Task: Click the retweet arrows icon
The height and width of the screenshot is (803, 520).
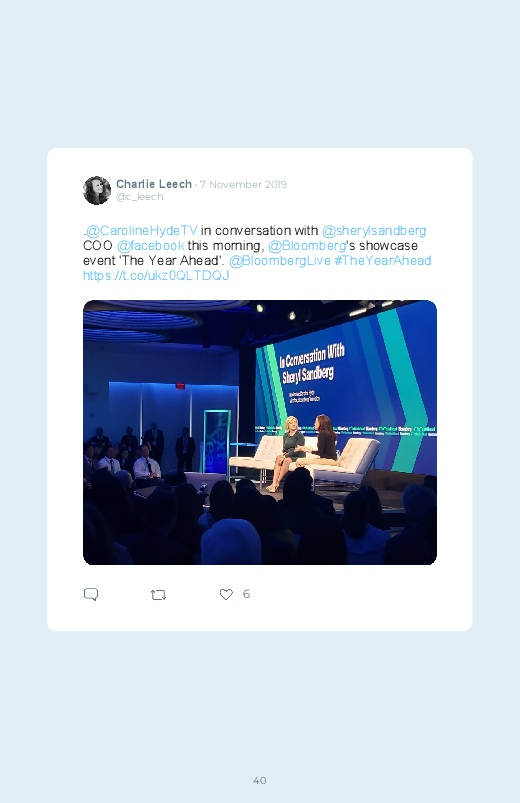Action: click(158, 595)
